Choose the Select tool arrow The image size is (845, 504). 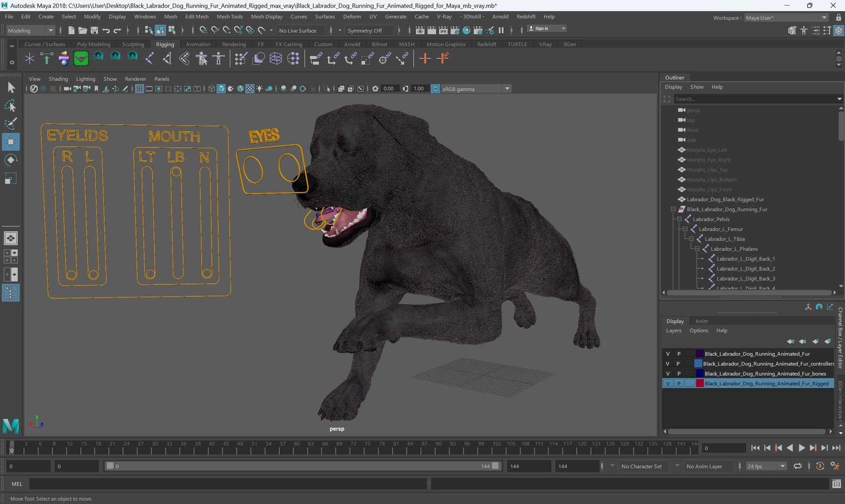10,87
